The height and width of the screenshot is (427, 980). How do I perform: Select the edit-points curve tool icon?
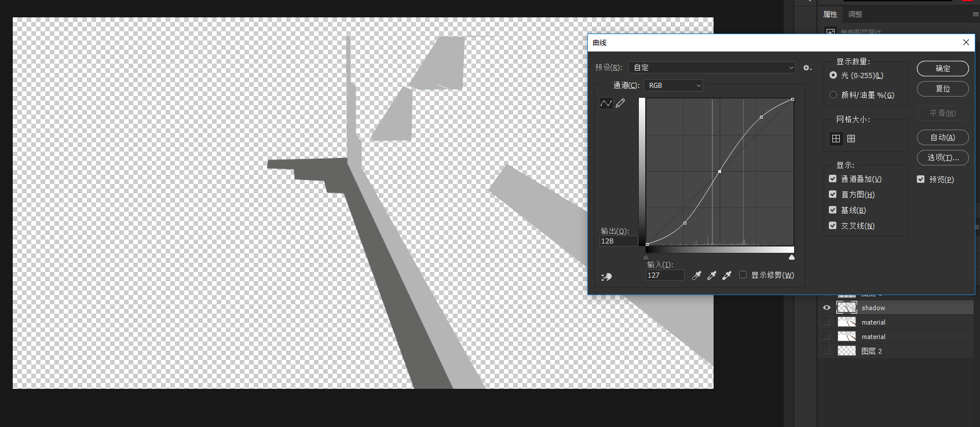coord(606,103)
